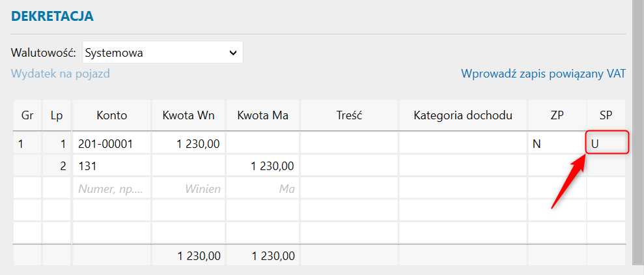
Task: Click Kategoria dochodu cell in first row
Action: [x=462, y=144]
